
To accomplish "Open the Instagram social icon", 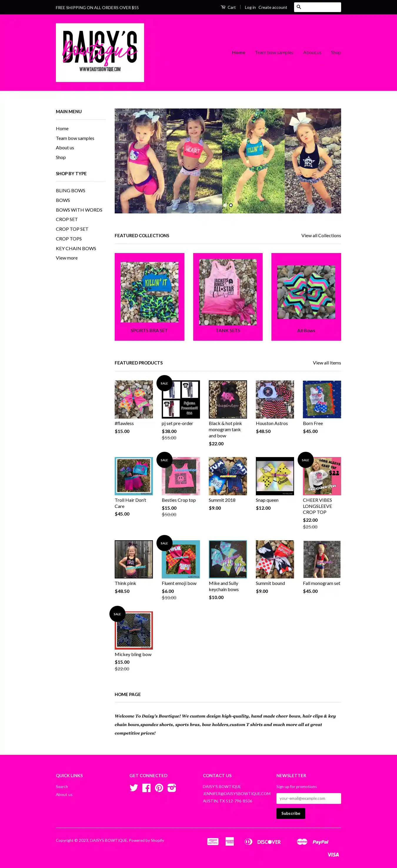I will (x=172, y=788).
